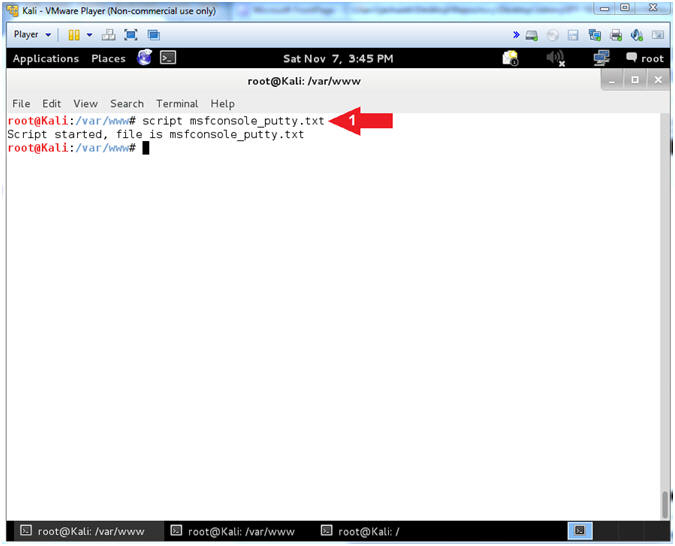The image size is (675, 546).
Task: Close the VMware Player window
Action: point(653,8)
